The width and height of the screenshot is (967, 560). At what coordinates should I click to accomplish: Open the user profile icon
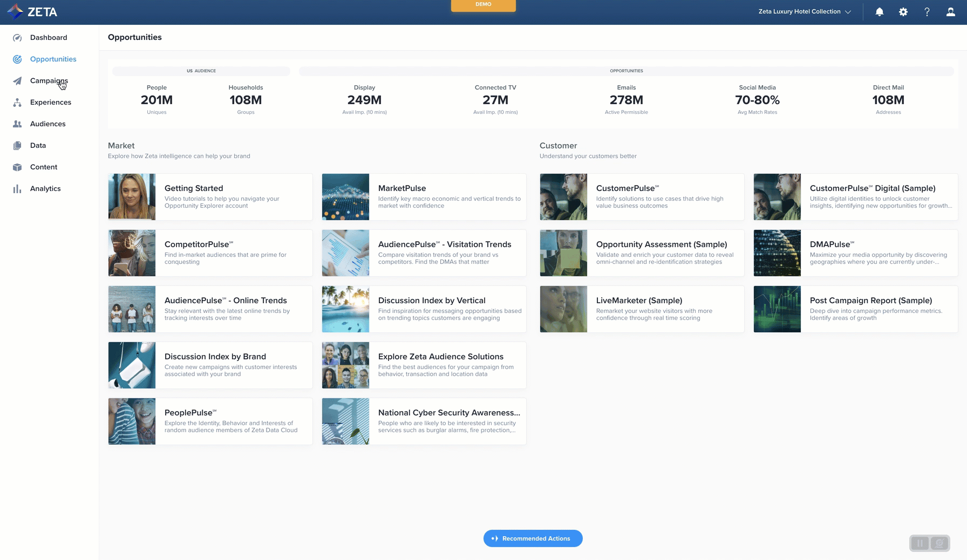tap(950, 12)
